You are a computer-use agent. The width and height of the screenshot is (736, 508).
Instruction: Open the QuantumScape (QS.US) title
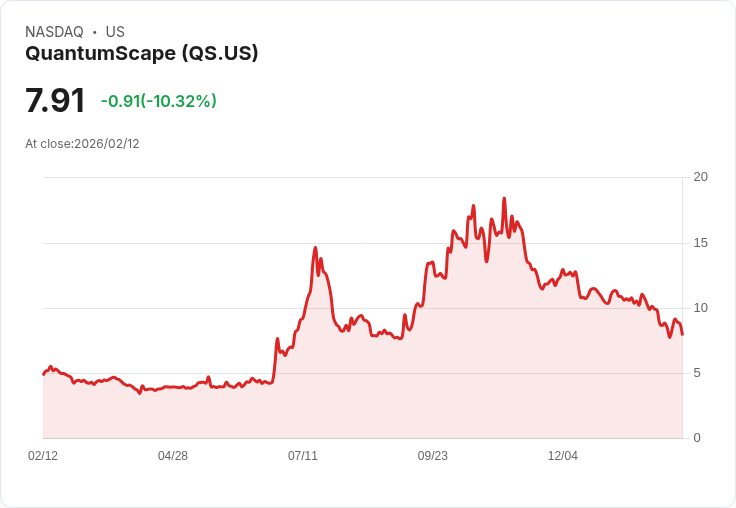(142, 54)
